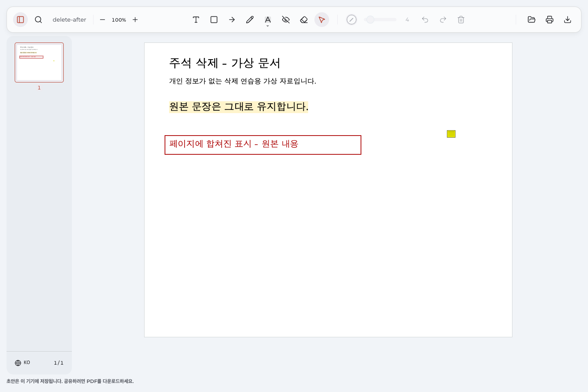This screenshot has width=588, height=392.
Task: Click the page number 1 label under thumbnail
Action: point(39,88)
